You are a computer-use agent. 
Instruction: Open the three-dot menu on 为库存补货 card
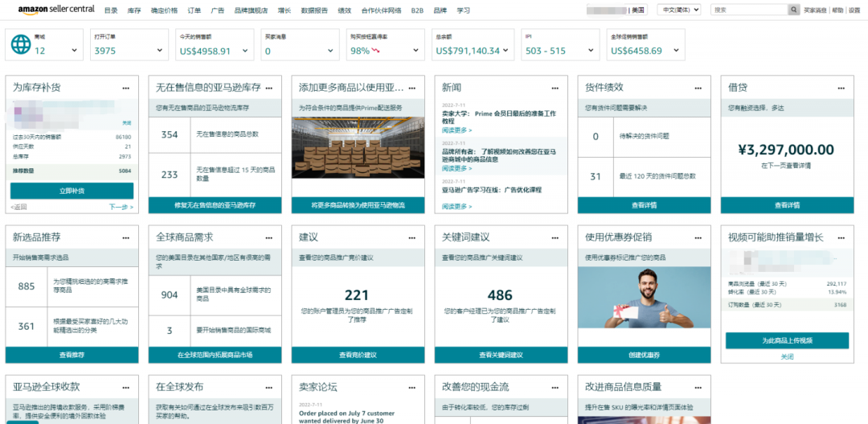pos(125,88)
